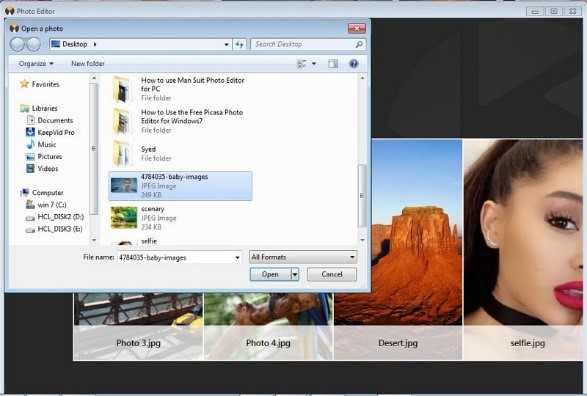Click the search magnifier icon in Search Desktop

point(359,45)
